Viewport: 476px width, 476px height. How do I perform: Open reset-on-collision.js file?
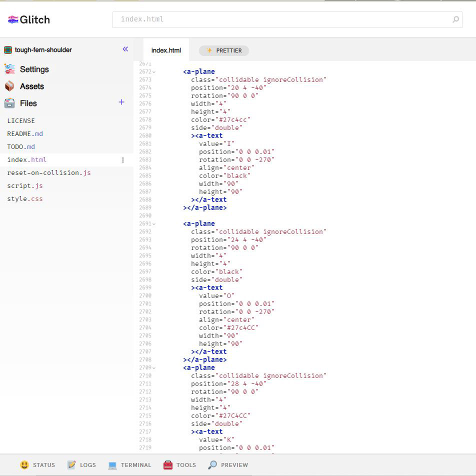tap(49, 172)
